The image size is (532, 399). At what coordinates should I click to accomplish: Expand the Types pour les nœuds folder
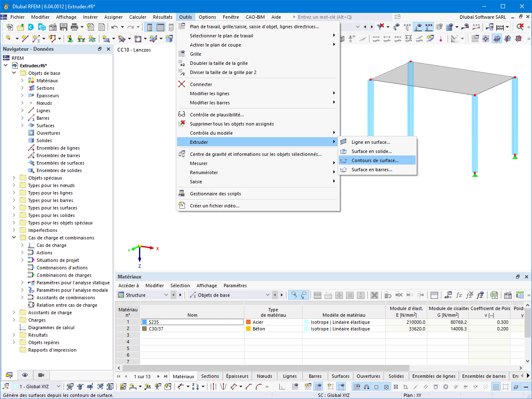pyautogui.click(x=14, y=185)
